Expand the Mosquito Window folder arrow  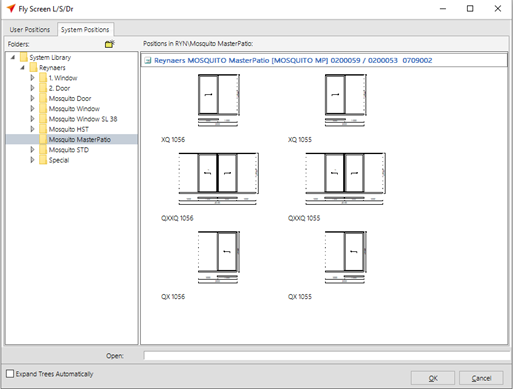32,108
